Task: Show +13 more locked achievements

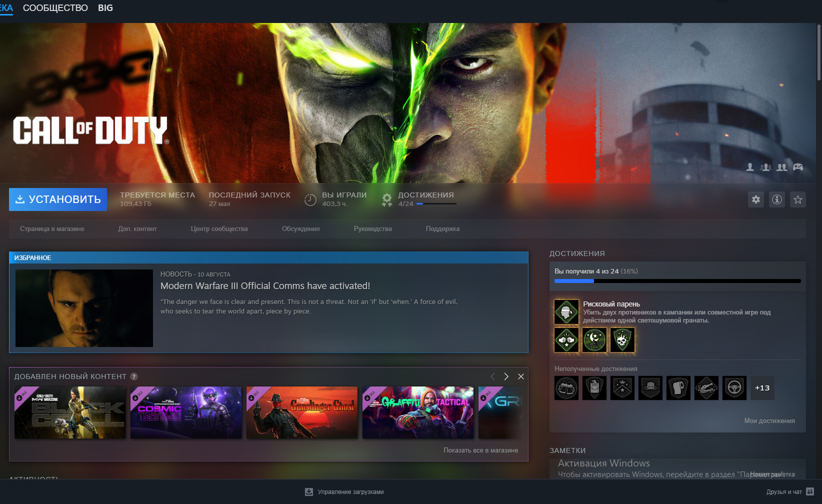Action: [762, 388]
